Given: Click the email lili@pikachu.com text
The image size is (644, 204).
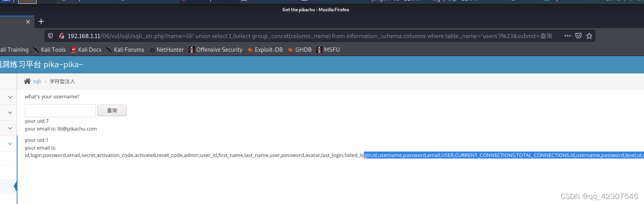Looking at the screenshot, I should click(x=77, y=129).
